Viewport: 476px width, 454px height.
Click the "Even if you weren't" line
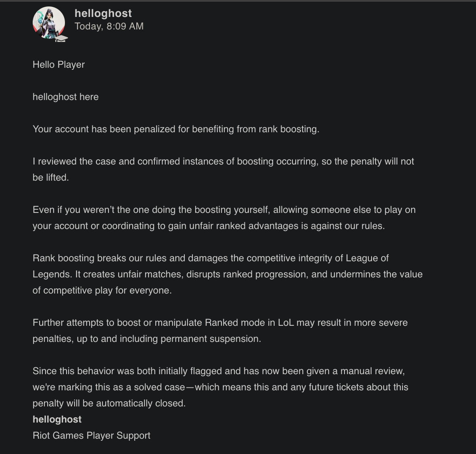pyautogui.click(x=224, y=210)
